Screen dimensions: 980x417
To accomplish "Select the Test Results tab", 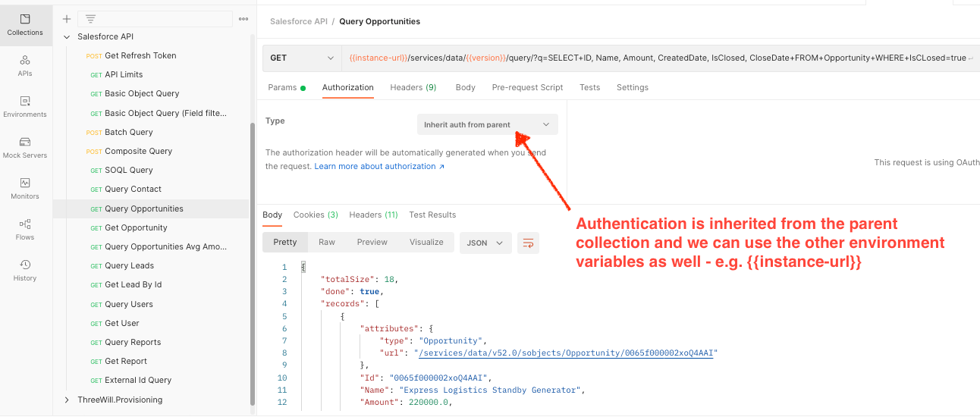I will 432,215.
